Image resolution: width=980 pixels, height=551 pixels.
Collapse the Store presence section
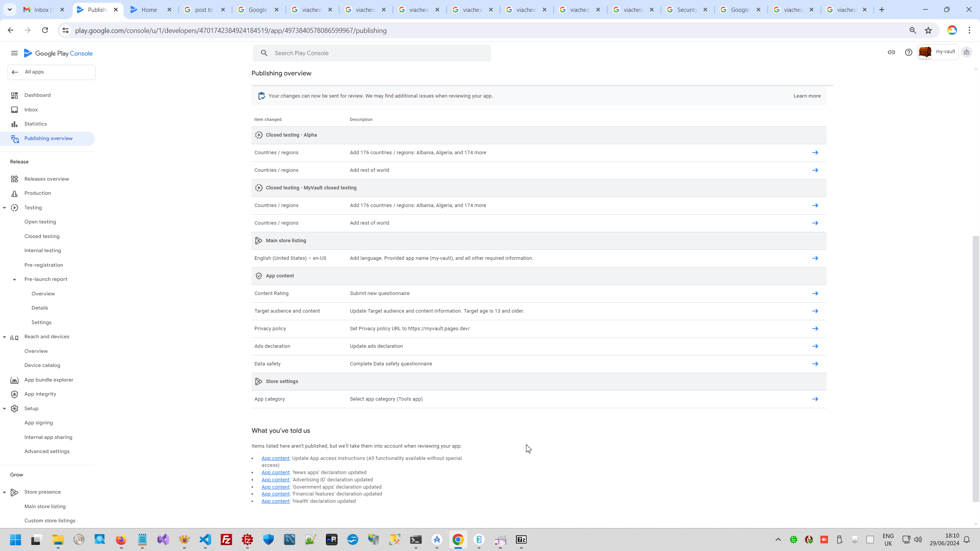(x=5, y=492)
